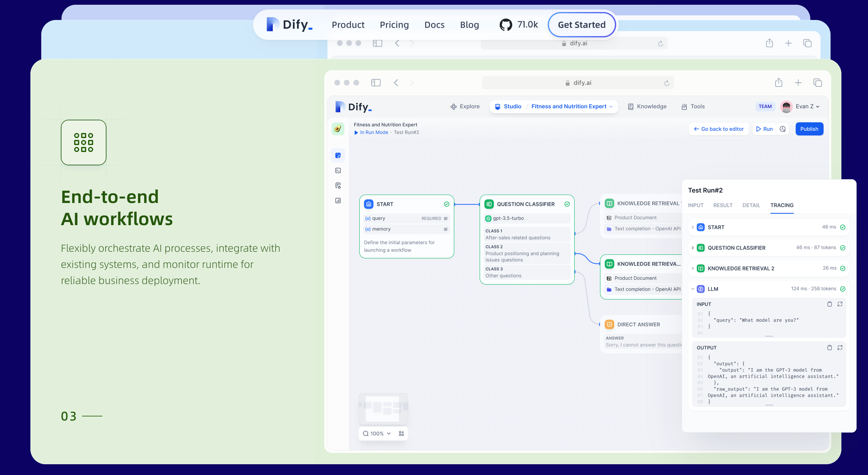The image size is (868, 475).
Task: Click back arrow in front browser toolbar
Action: coord(396,83)
